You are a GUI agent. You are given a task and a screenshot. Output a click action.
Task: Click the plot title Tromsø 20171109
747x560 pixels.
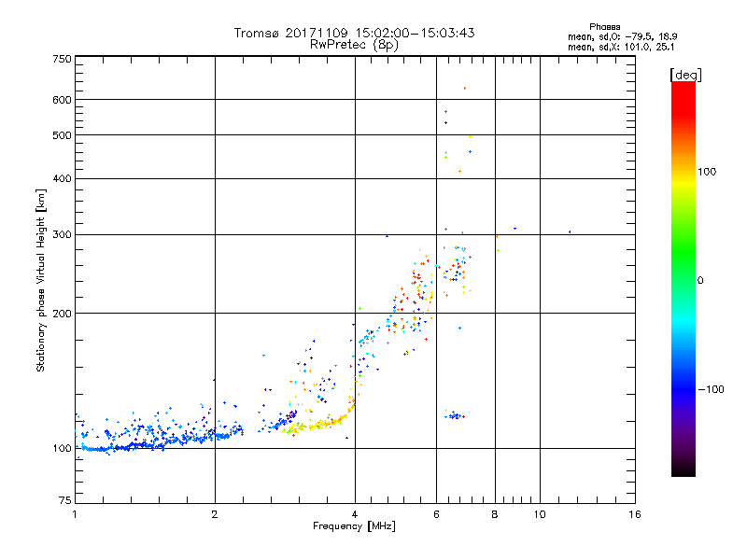click(x=354, y=33)
